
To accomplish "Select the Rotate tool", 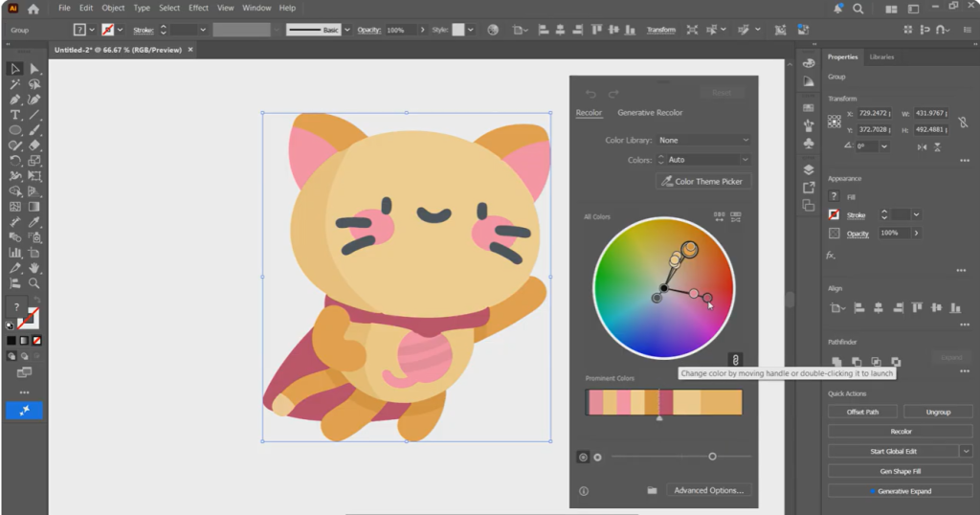I will click(x=15, y=161).
